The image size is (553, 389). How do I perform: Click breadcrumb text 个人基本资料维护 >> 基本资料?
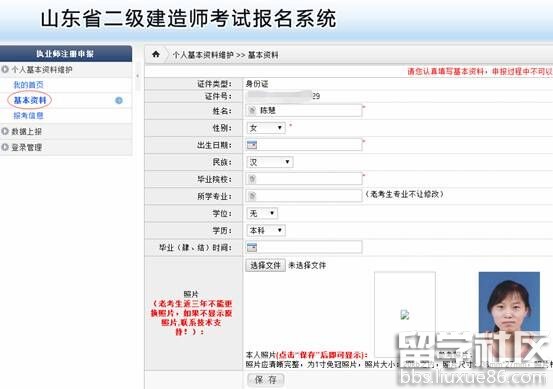tap(225, 55)
